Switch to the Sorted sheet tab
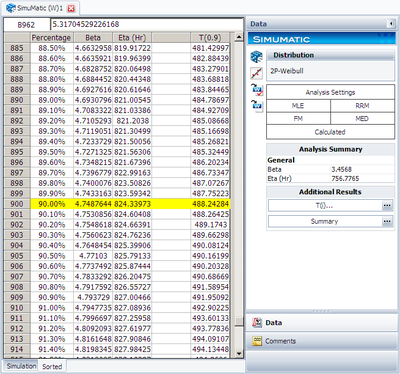 [x=52, y=366]
